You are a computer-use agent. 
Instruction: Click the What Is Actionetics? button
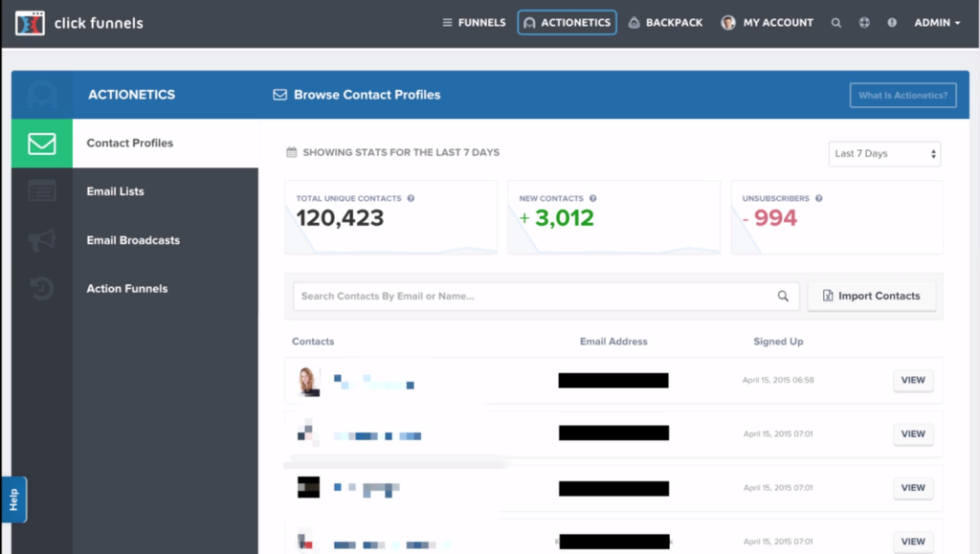902,96
